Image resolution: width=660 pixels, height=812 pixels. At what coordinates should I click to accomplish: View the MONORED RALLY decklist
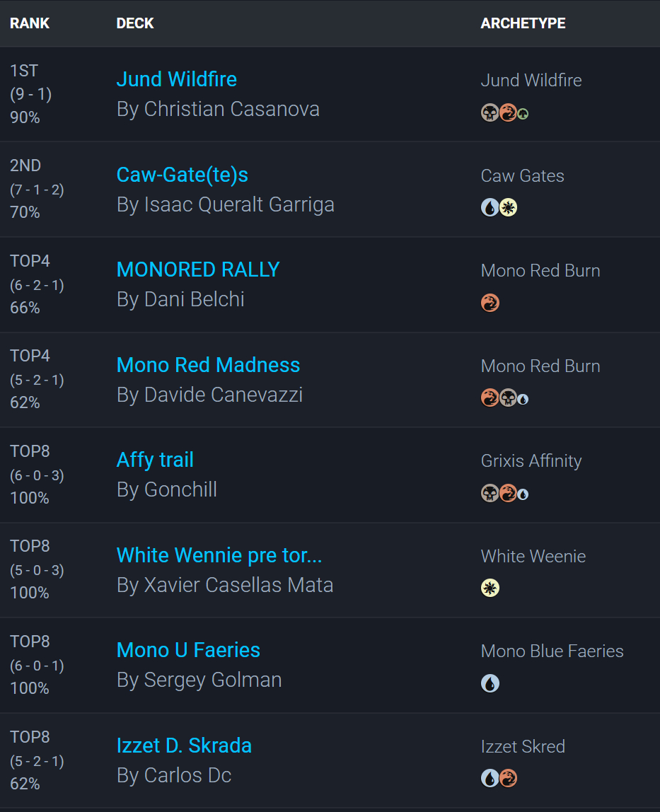point(198,269)
